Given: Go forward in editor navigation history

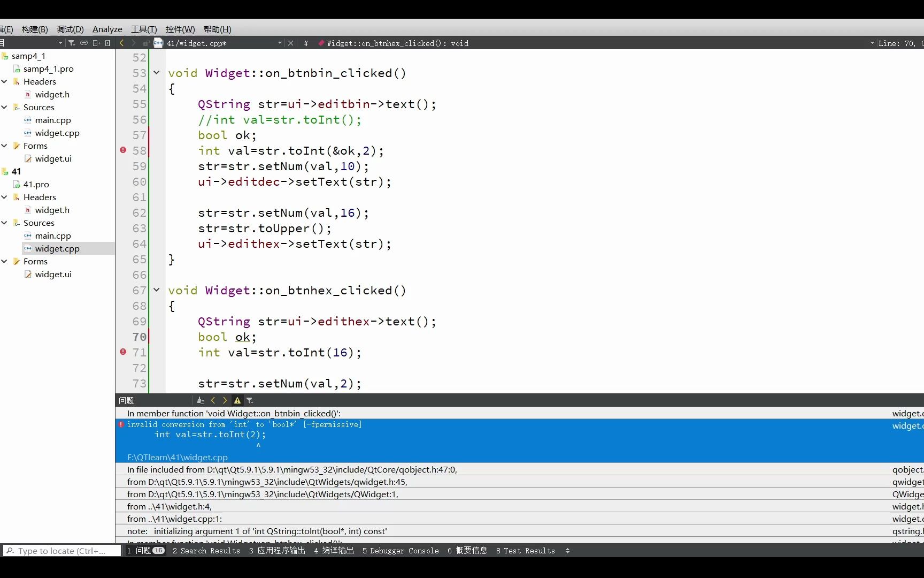Looking at the screenshot, I should (134, 43).
